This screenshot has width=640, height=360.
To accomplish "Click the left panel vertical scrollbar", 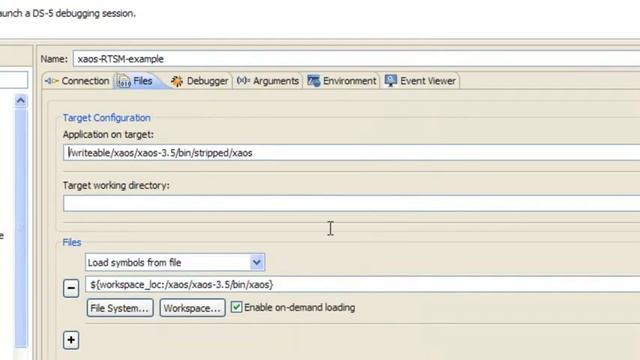I will pyautogui.click(x=21, y=228).
